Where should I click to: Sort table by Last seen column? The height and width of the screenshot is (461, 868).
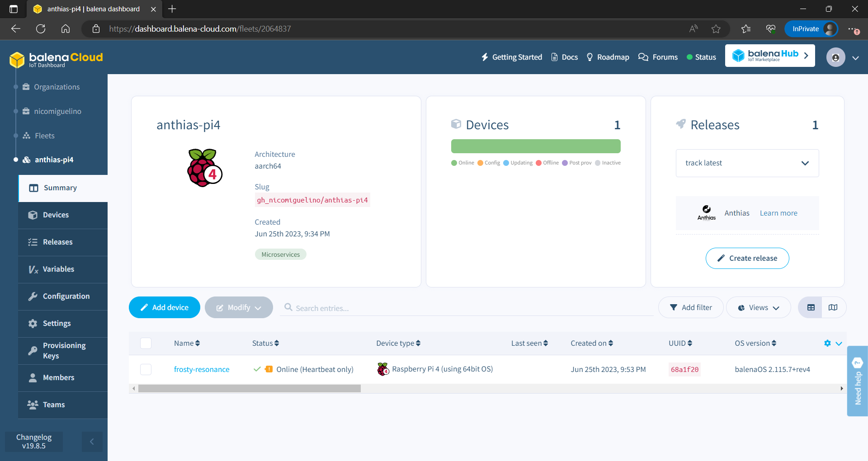529,343
